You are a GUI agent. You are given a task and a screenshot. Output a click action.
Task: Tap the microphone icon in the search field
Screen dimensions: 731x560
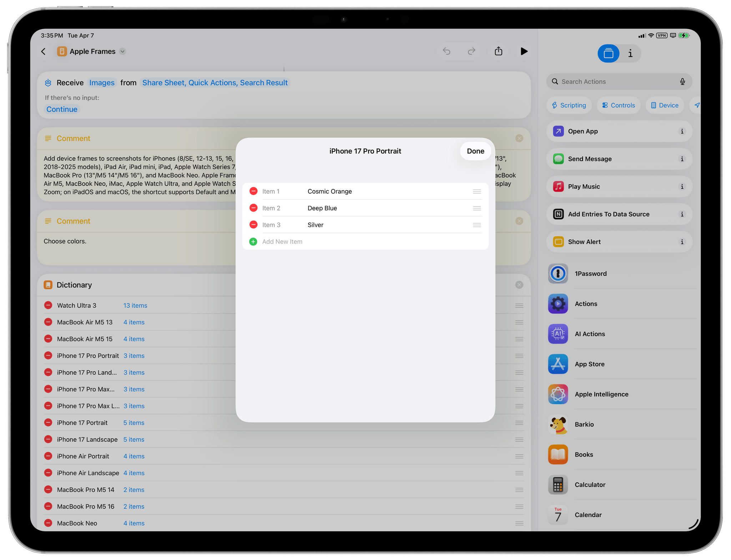point(682,82)
